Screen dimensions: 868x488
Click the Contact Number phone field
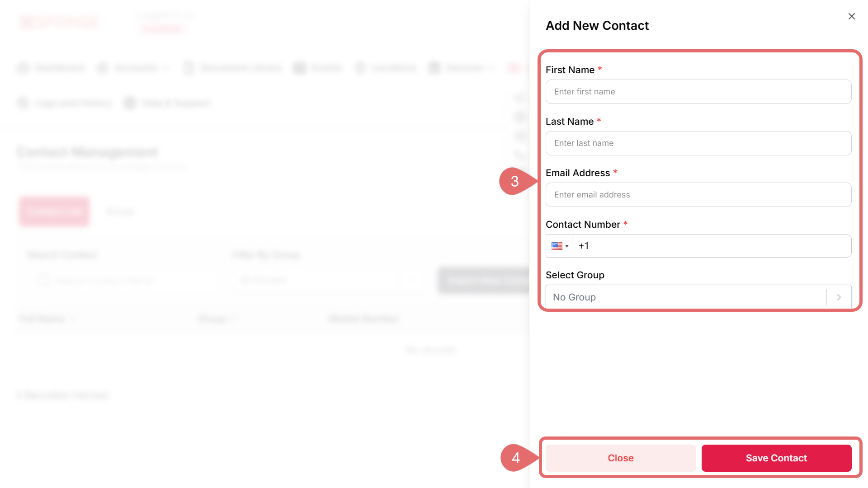point(712,246)
